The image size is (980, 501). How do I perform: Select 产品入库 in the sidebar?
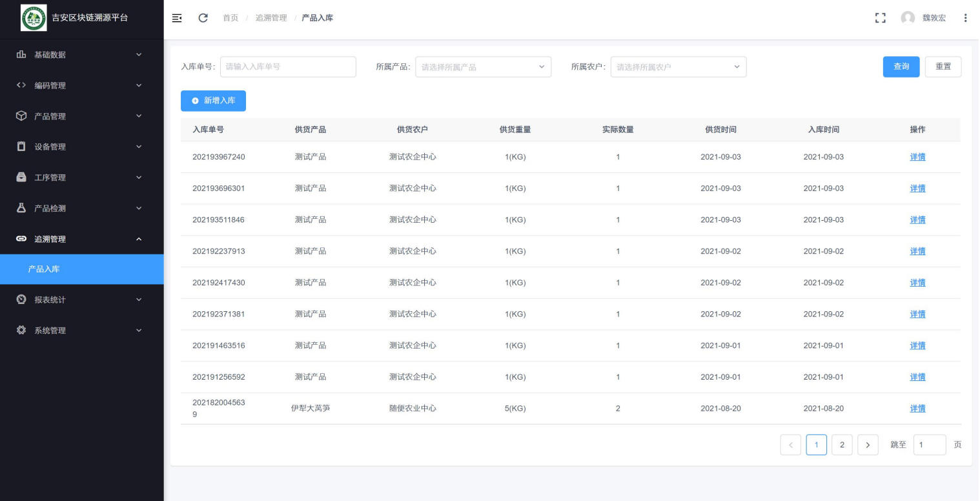[81, 269]
